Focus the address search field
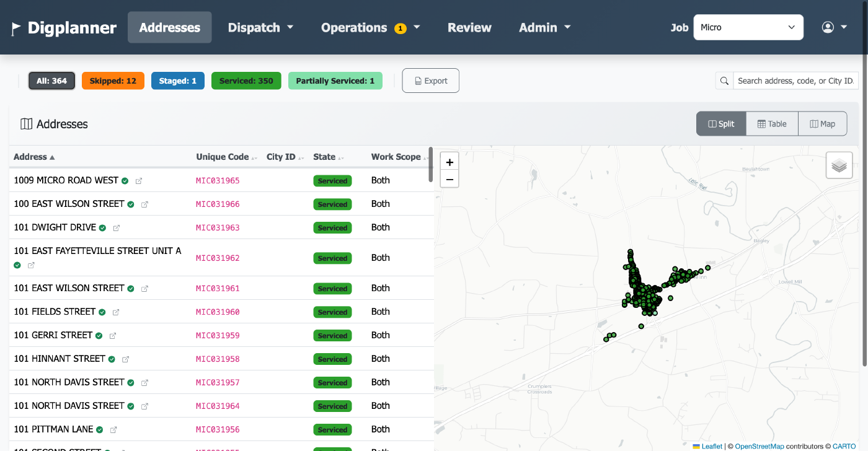 (x=796, y=81)
